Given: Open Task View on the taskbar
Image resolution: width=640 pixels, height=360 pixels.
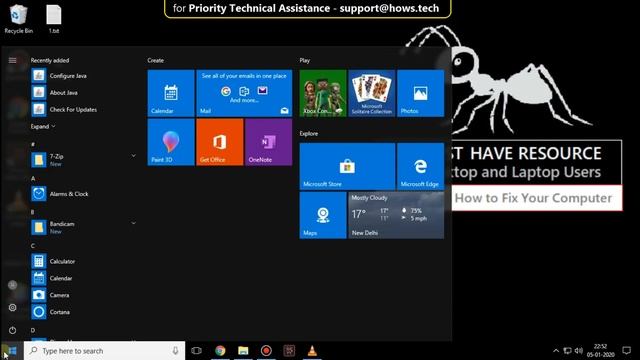Looking at the screenshot, I should coord(196,351).
